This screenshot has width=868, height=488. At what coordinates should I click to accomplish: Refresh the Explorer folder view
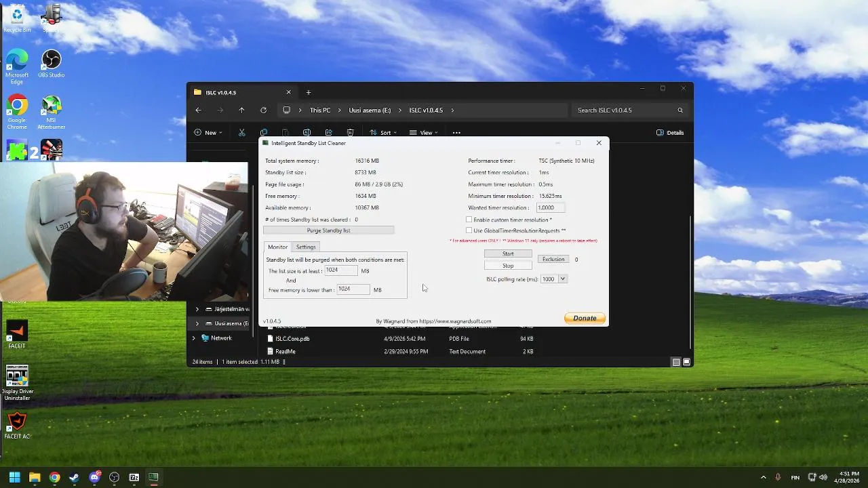coord(263,110)
